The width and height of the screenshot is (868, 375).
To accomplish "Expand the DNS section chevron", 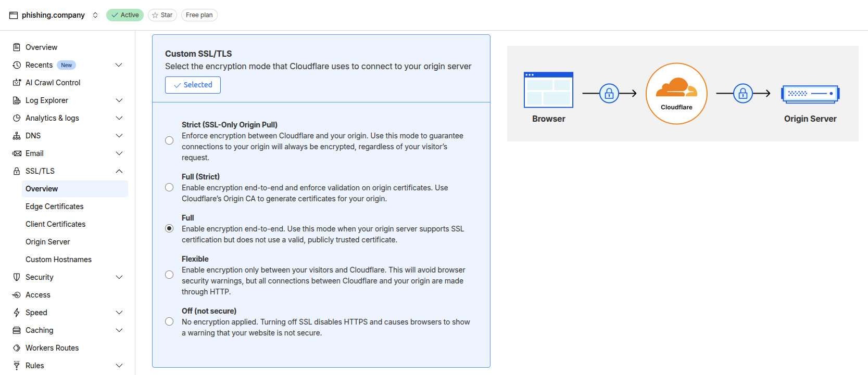I will pos(119,136).
